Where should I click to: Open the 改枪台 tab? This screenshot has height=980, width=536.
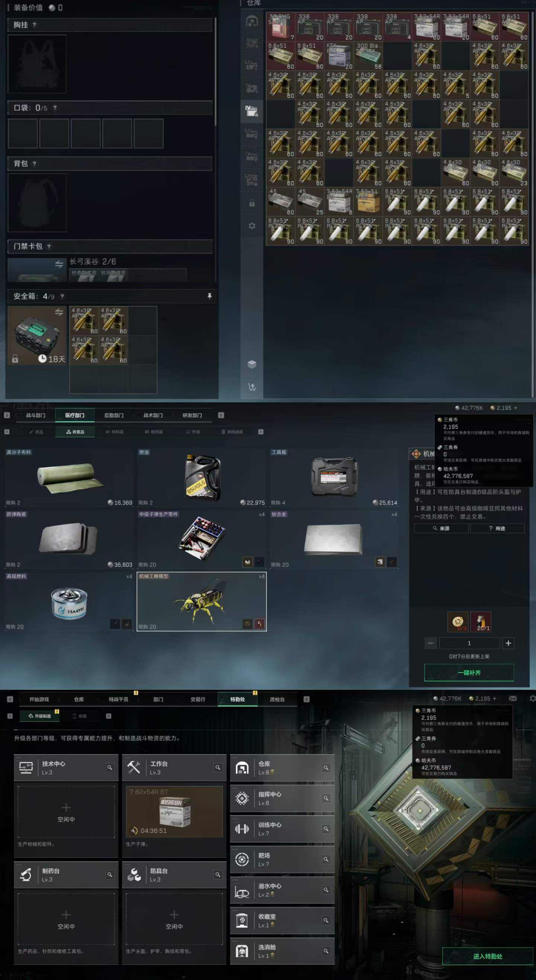point(277,699)
